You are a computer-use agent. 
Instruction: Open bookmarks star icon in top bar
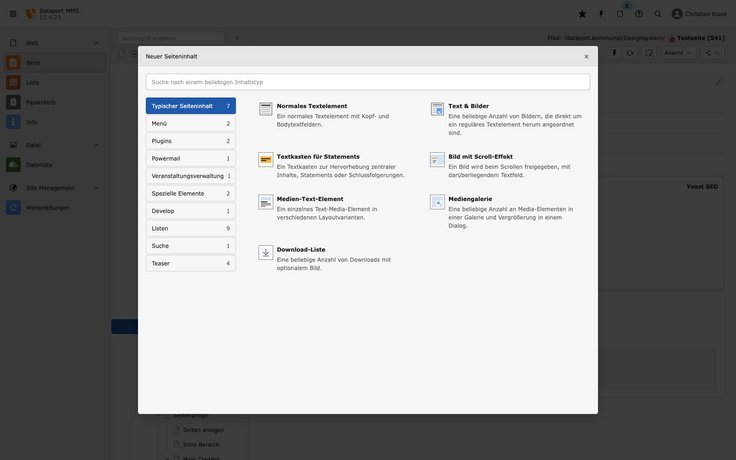click(582, 14)
